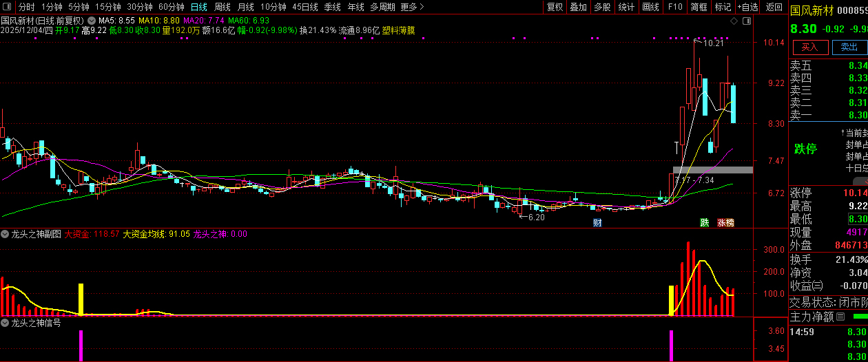
Task: Toggle the right sidebar panel icon
Action: [747, 21]
